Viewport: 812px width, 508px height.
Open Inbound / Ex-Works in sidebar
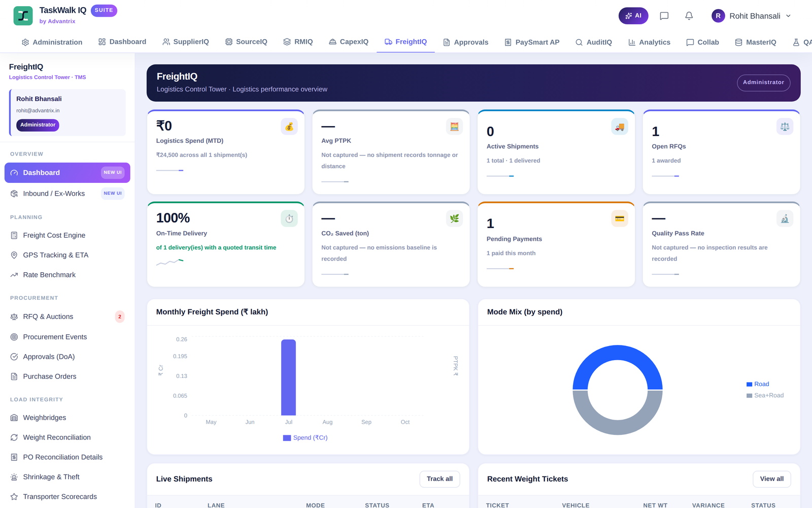point(67,194)
